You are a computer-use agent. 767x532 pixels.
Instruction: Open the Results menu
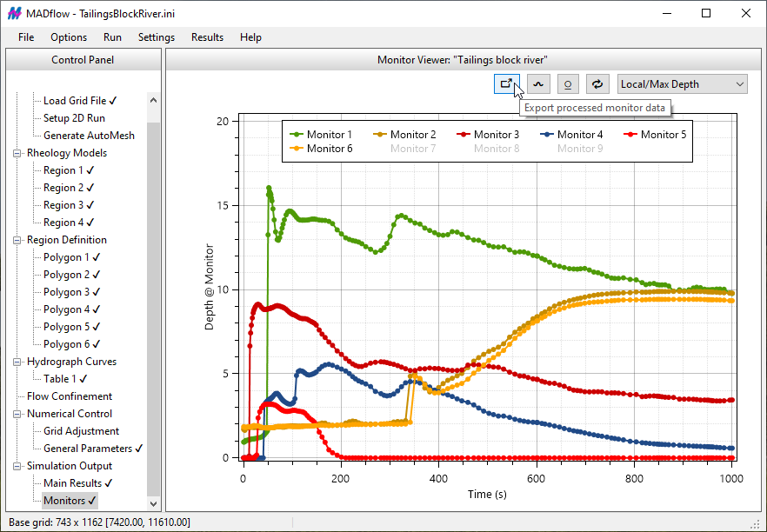tap(207, 37)
